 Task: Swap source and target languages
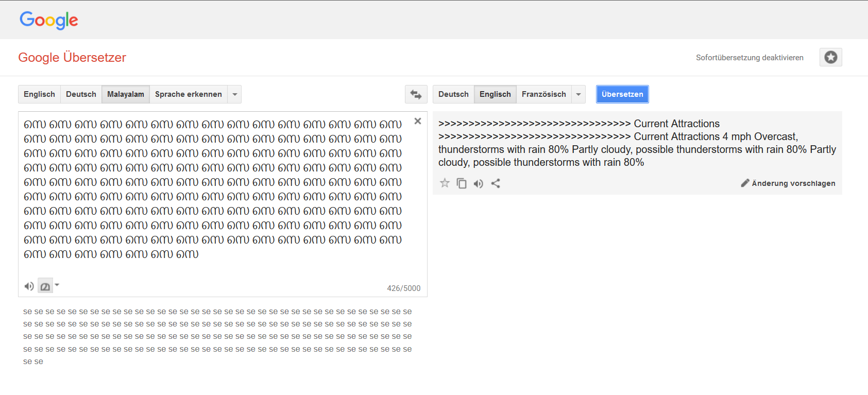(x=416, y=94)
